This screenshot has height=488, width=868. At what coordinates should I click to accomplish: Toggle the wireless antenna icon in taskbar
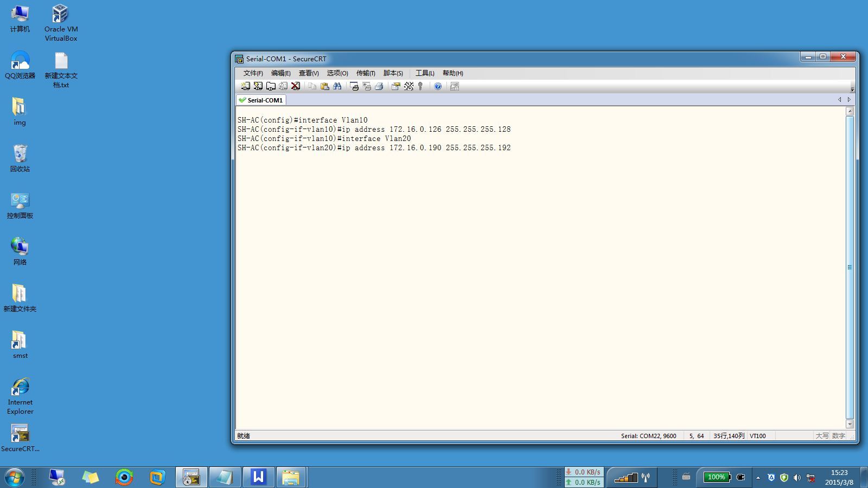click(646, 478)
